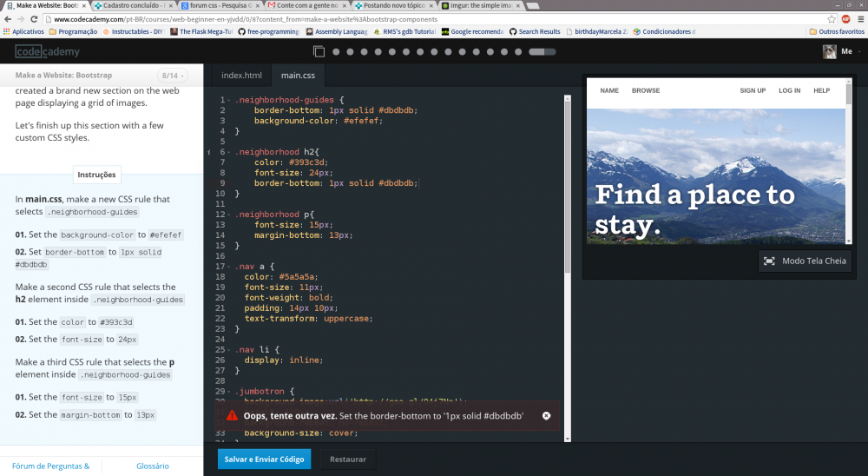Dismiss the error message with the X icon
Viewport: 868px width, 476px height.
coord(546,416)
